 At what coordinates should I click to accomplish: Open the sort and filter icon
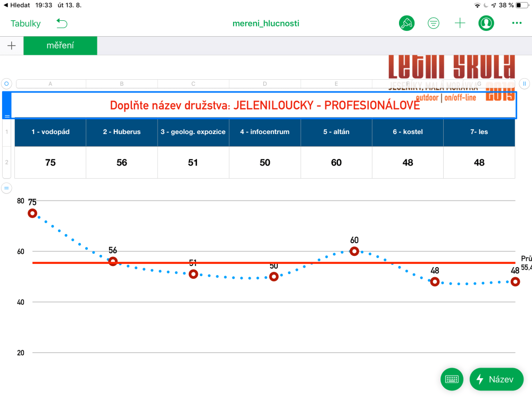[x=434, y=23]
